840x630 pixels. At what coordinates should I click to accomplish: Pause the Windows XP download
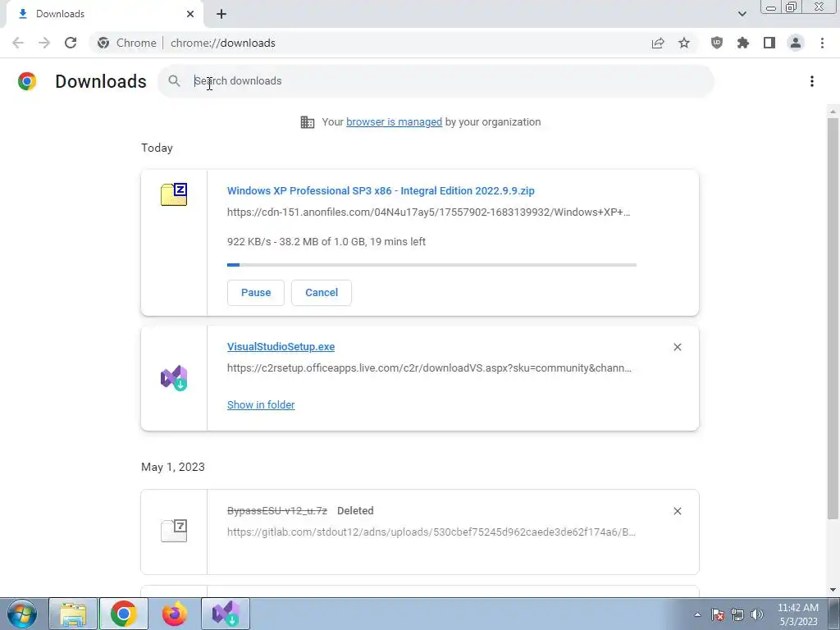pyautogui.click(x=256, y=293)
